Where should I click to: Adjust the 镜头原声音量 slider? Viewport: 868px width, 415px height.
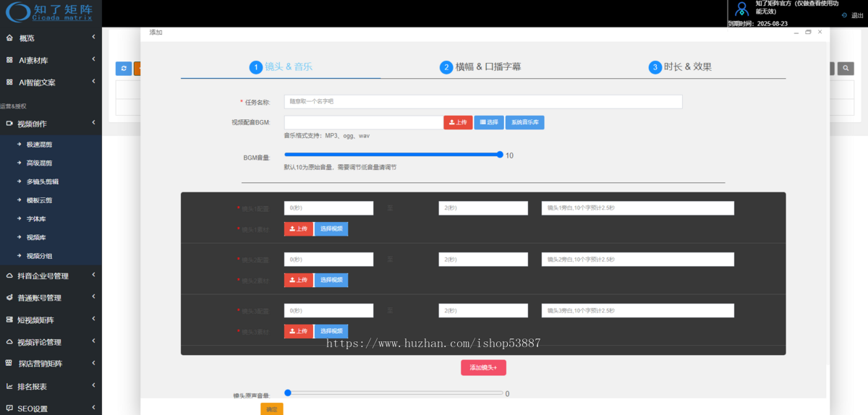pos(393,393)
